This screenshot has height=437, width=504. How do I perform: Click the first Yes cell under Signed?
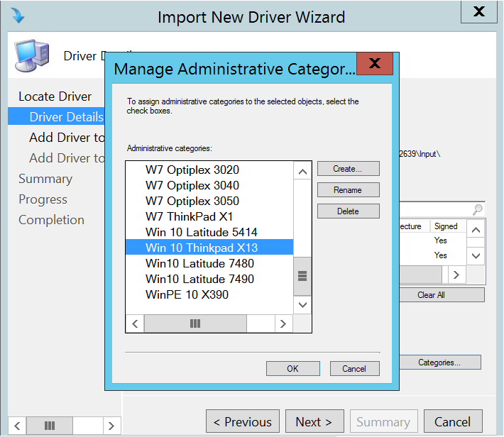click(440, 240)
